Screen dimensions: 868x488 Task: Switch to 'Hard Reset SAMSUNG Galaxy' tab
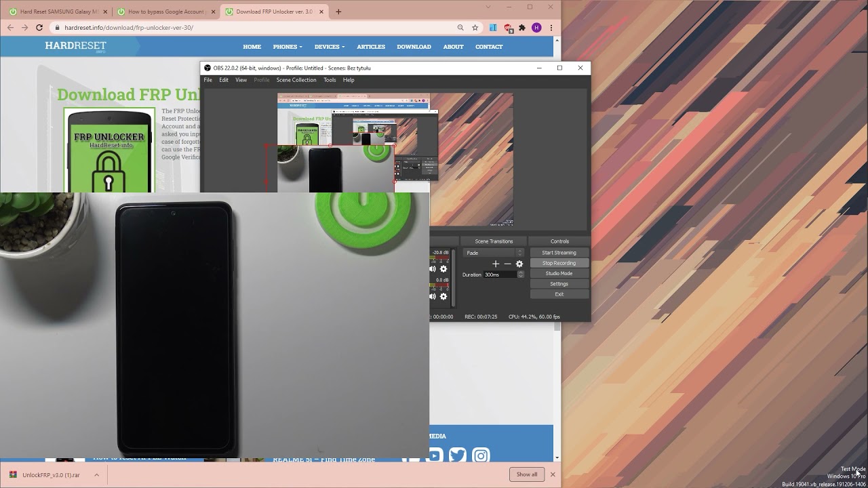coord(58,12)
